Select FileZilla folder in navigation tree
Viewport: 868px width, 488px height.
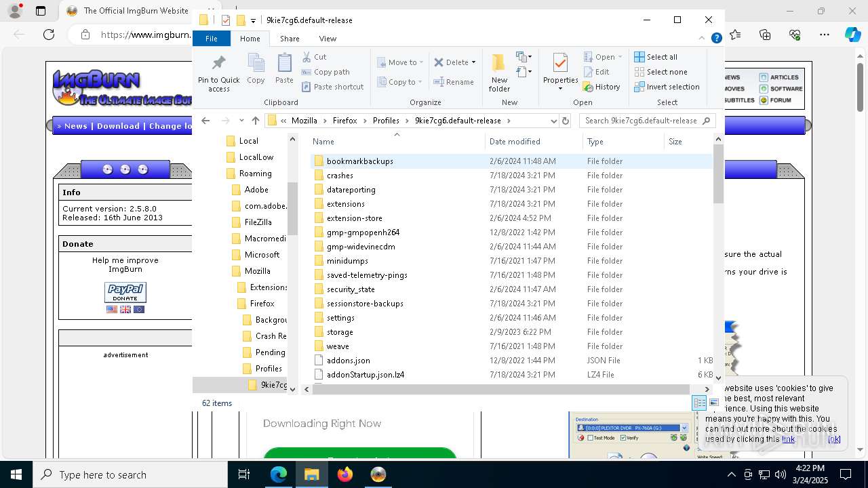[258, 222]
